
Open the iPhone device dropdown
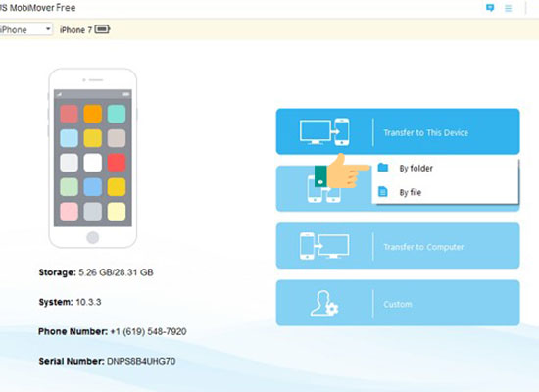coord(25,29)
